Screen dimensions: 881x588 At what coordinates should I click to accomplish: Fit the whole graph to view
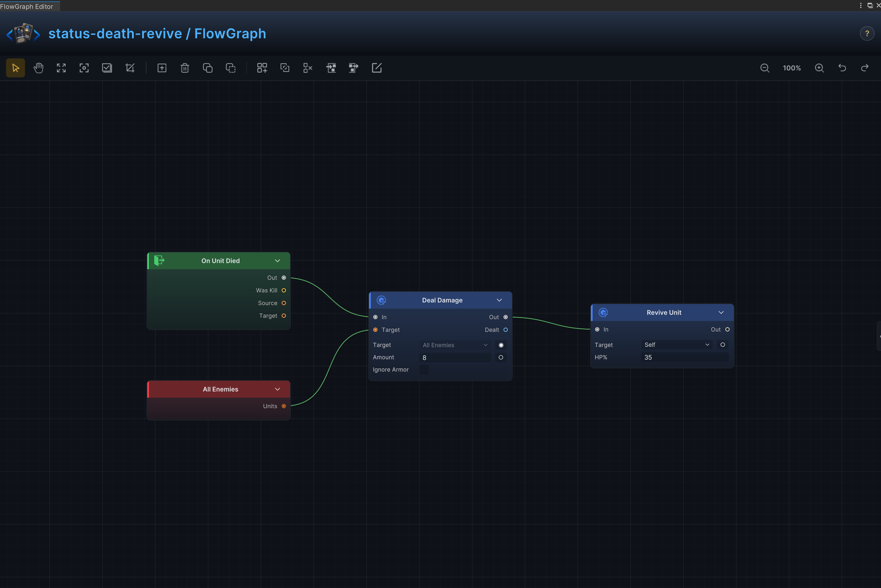pyautogui.click(x=61, y=68)
